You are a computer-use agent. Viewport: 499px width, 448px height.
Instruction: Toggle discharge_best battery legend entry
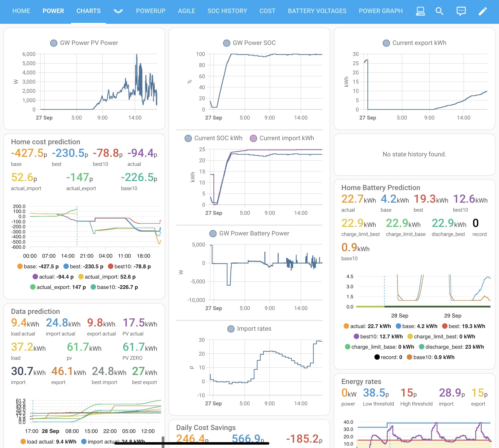click(x=452, y=347)
